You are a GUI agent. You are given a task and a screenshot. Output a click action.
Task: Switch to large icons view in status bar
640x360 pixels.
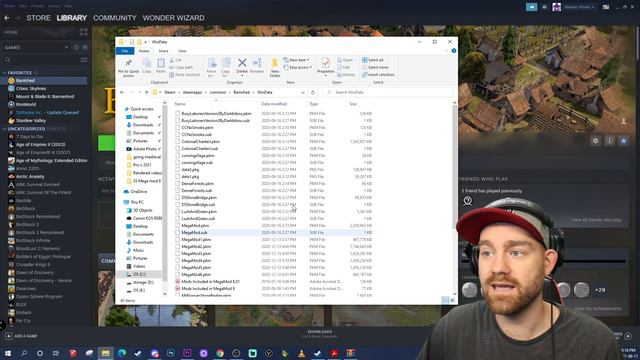452,300
